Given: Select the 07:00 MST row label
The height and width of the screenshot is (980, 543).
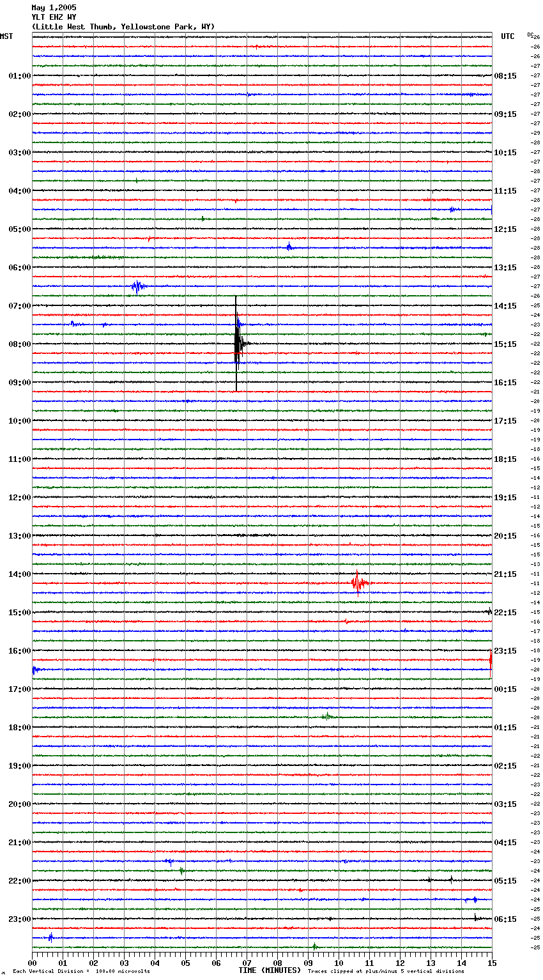Looking at the screenshot, I should click(x=19, y=306).
